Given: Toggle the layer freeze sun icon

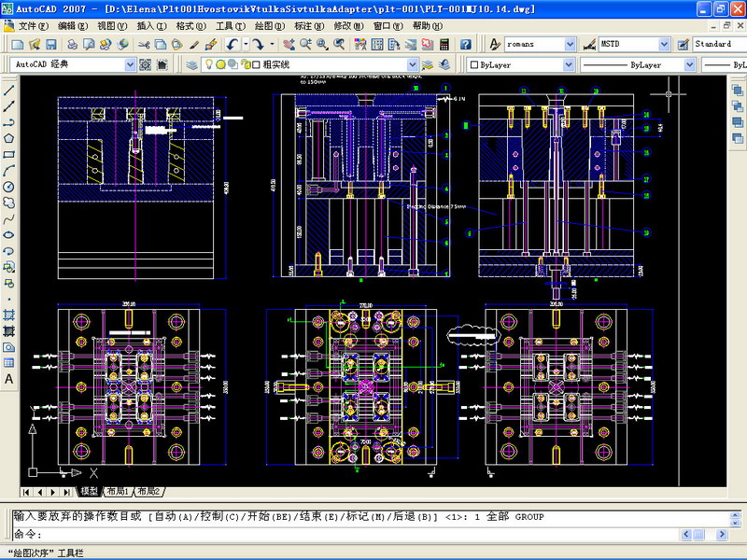Looking at the screenshot, I should tap(220, 64).
